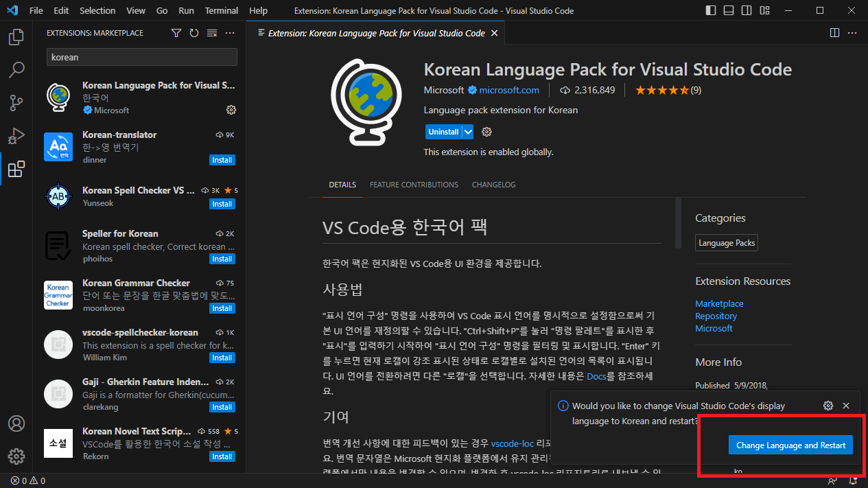
Task: Open the editor tab bar more actions ellipsis
Action: point(852,33)
